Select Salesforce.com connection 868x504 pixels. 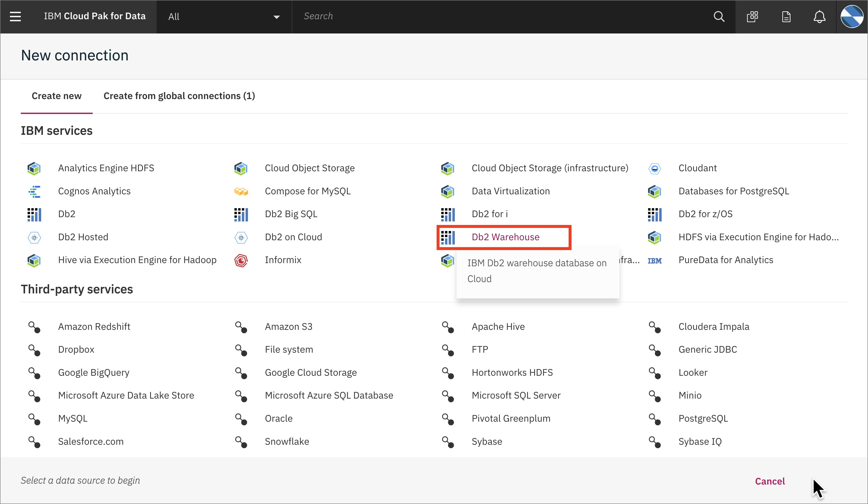coord(91,441)
